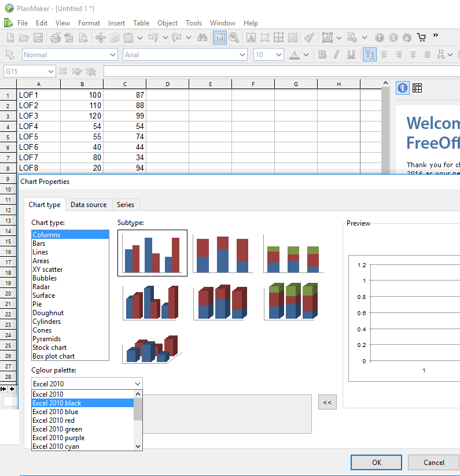Open the Insert menu
The width and height of the screenshot is (460, 476).
(116, 23)
